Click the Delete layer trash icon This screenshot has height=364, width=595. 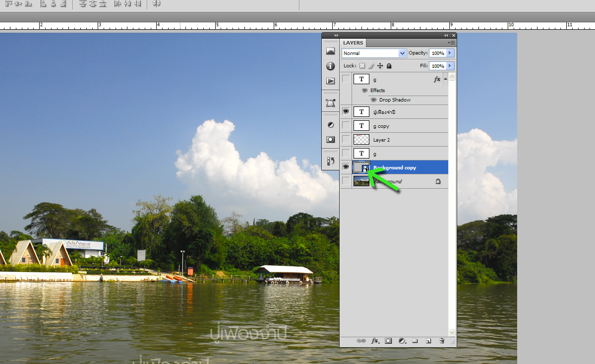point(441,341)
